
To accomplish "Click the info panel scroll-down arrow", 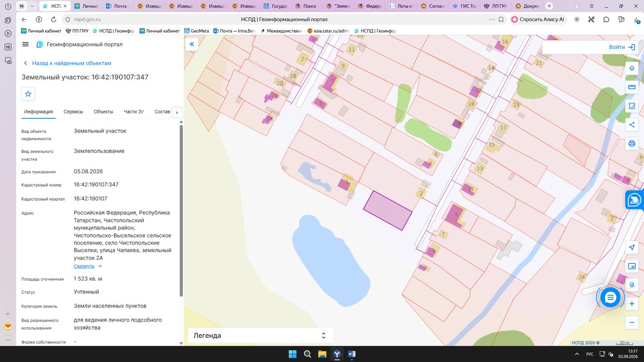I will point(181,343).
